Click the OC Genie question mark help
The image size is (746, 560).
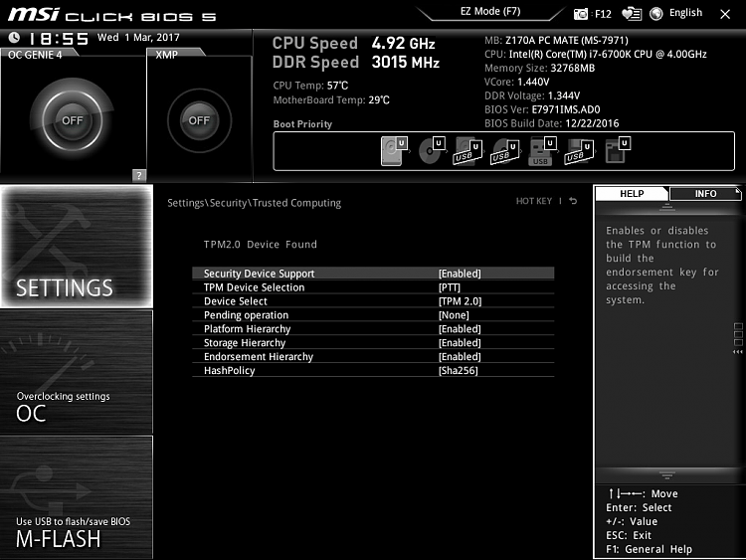click(138, 175)
